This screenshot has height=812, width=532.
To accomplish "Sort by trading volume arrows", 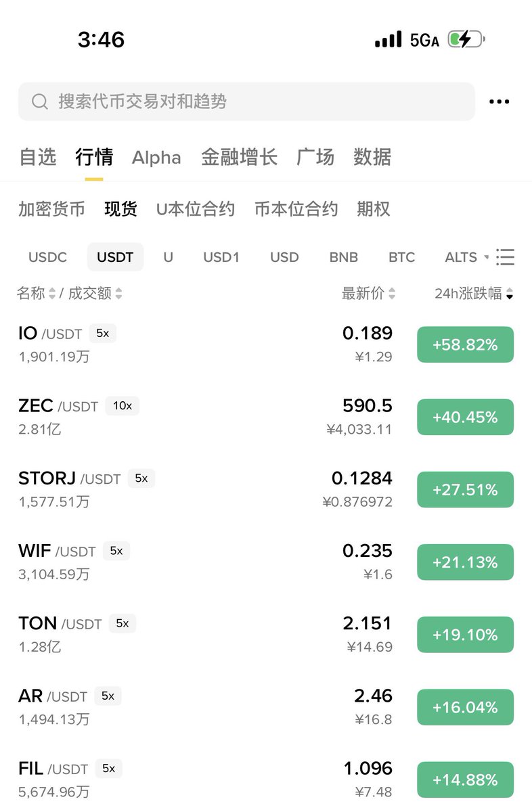I will click(x=118, y=294).
